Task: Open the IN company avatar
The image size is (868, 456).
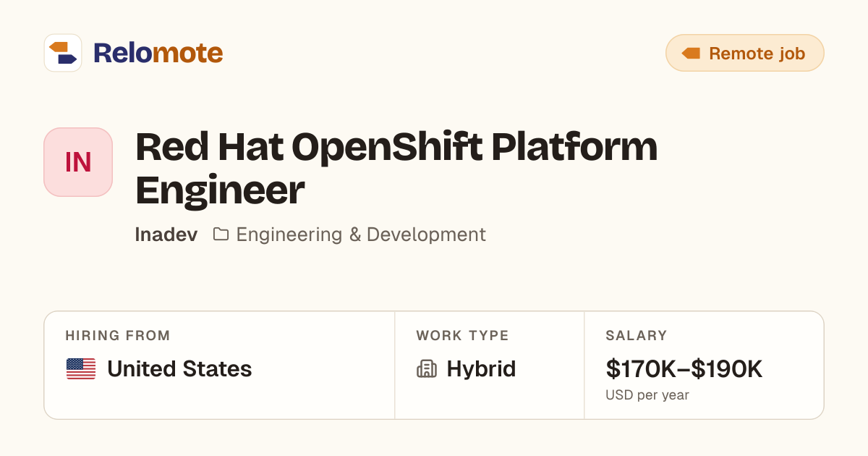Action: (x=78, y=162)
